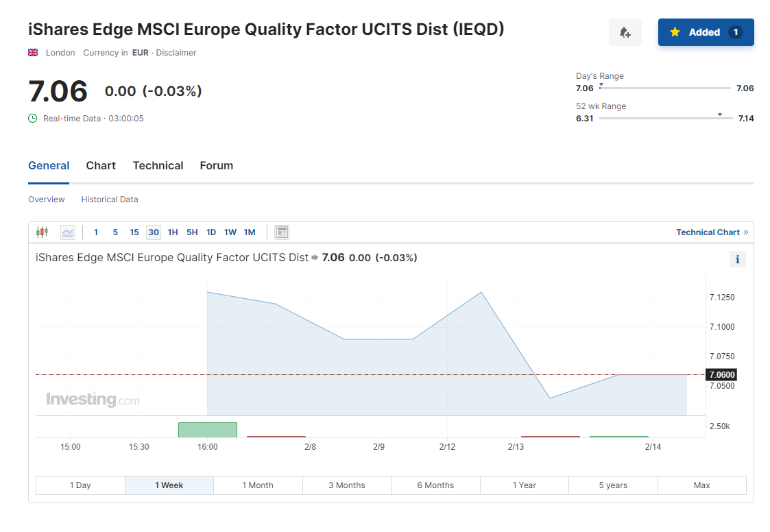770x532 pixels.
Task: Choose the 1M interval
Action: tap(250, 232)
